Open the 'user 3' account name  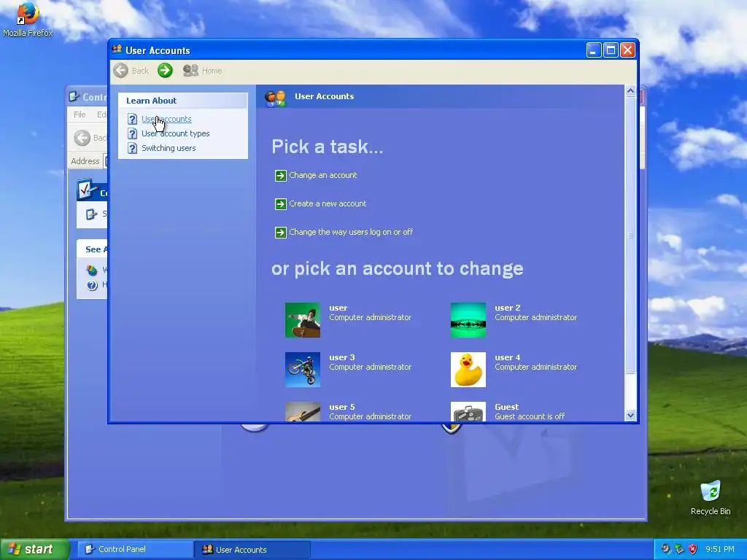(x=342, y=357)
